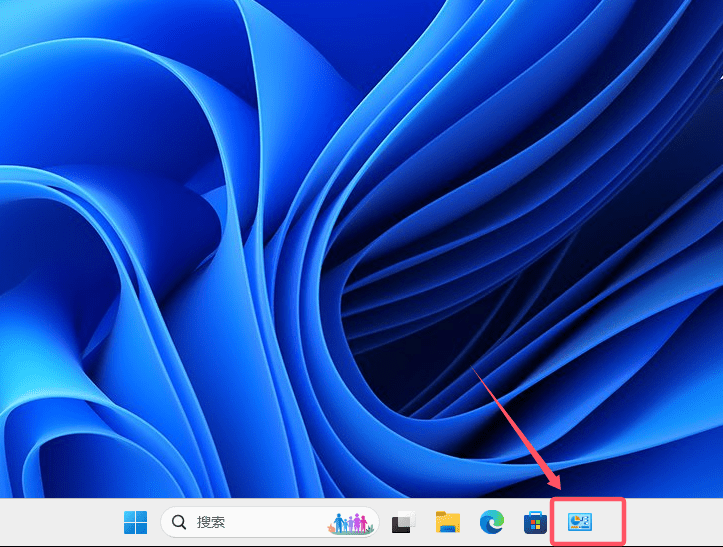723x547 pixels.
Task: Open Control Panel icon on taskbar
Action: 580,522
